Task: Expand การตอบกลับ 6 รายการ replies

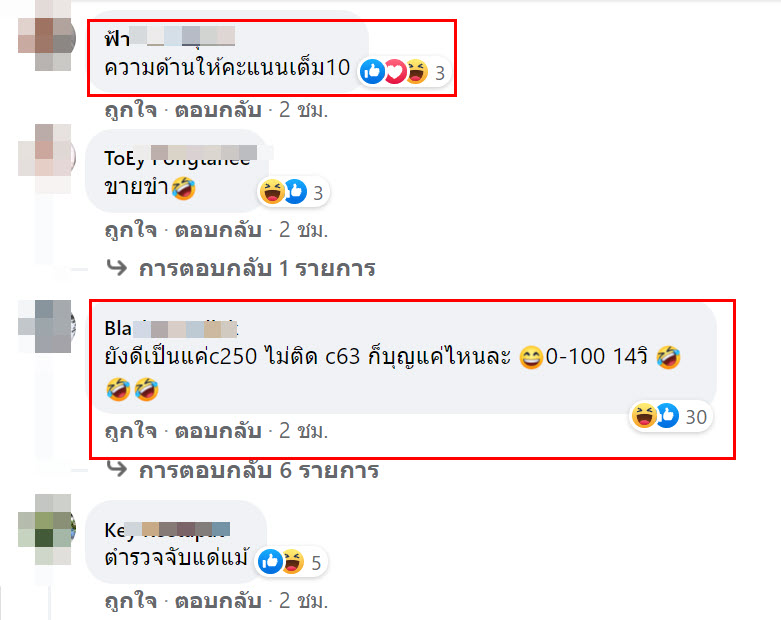Action: [259, 470]
